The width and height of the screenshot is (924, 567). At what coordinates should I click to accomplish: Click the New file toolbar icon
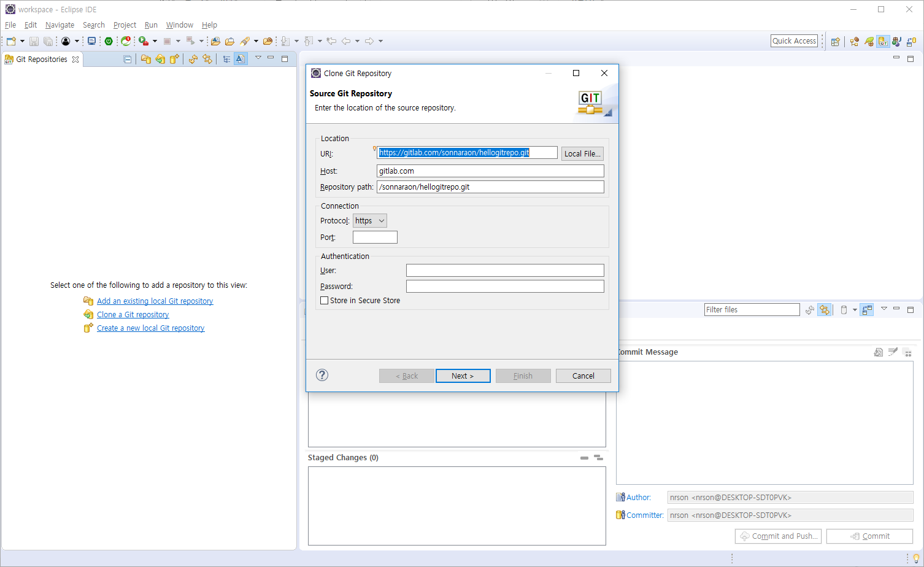pos(11,41)
